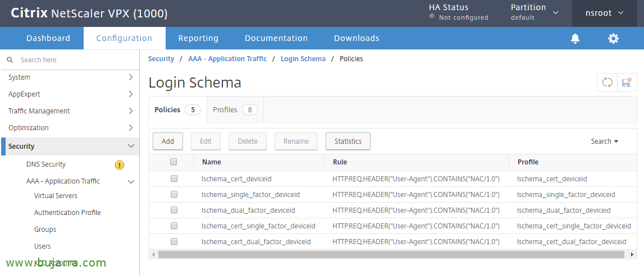The width and height of the screenshot is (644, 275).
Task: Open the Reporting top tab
Action: click(198, 38)
